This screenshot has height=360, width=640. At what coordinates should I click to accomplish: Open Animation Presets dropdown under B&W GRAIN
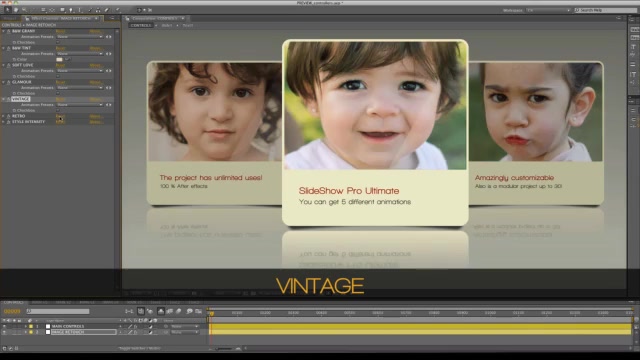[80, 37]
